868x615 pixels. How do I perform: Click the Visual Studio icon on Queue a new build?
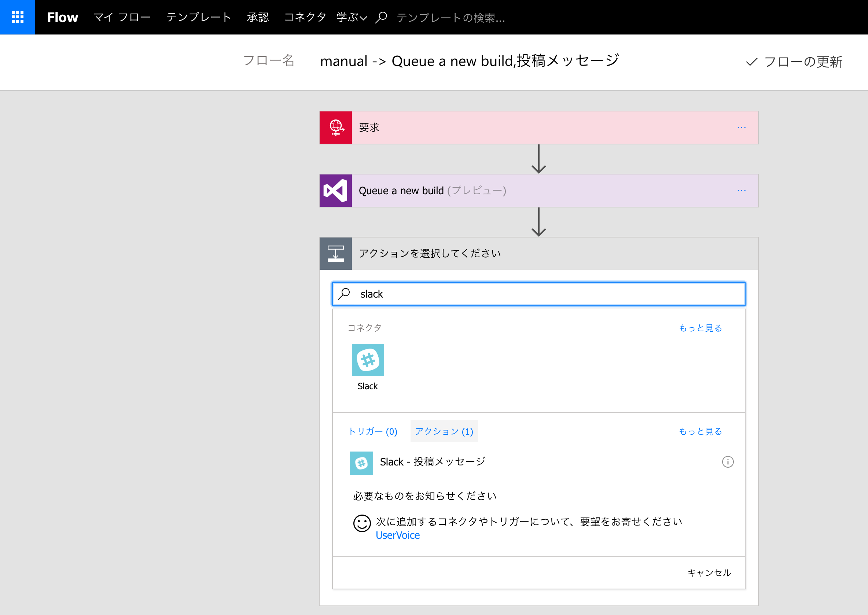tap(335, 191)
